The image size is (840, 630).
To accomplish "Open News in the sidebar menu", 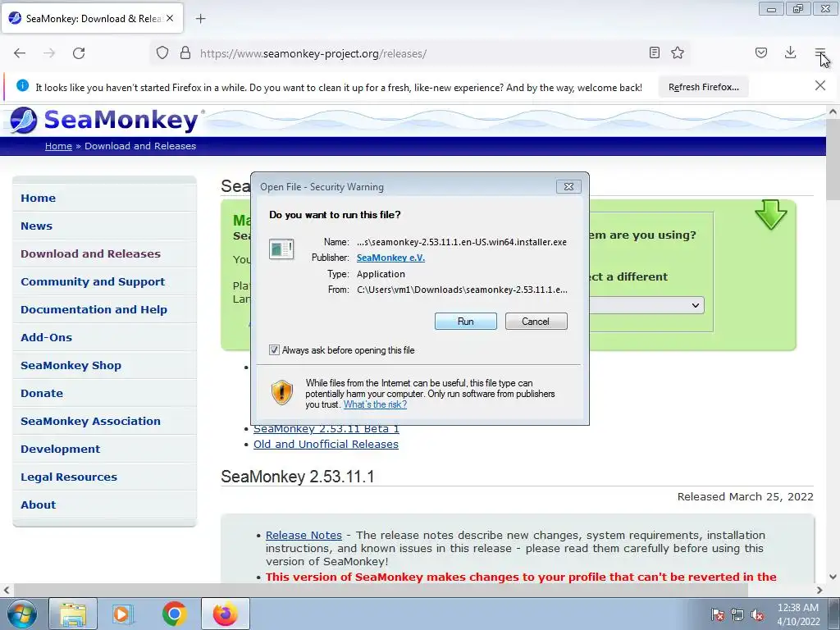I will point(36,226).
